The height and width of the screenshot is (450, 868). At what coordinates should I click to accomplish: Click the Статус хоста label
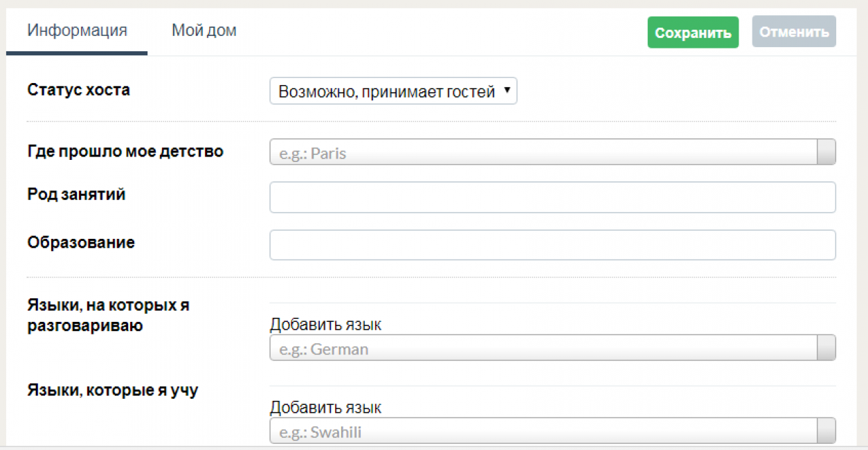[x=78, y=90]
